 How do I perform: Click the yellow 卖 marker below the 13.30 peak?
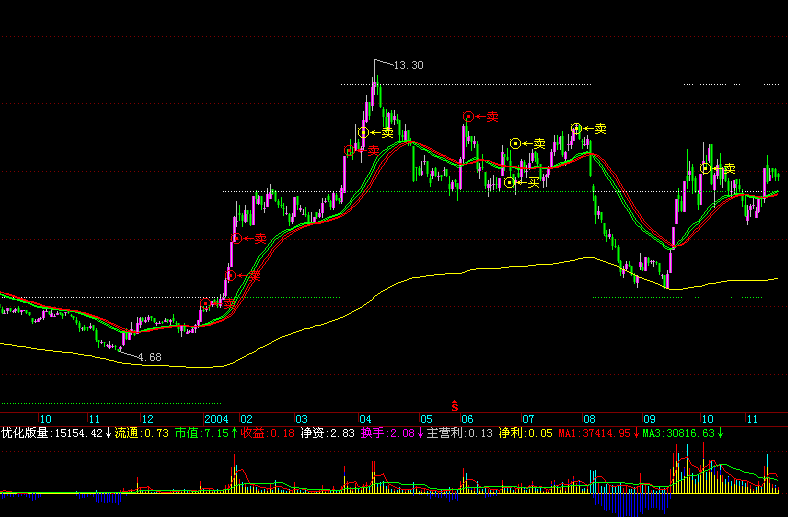[x=375, y=133]
